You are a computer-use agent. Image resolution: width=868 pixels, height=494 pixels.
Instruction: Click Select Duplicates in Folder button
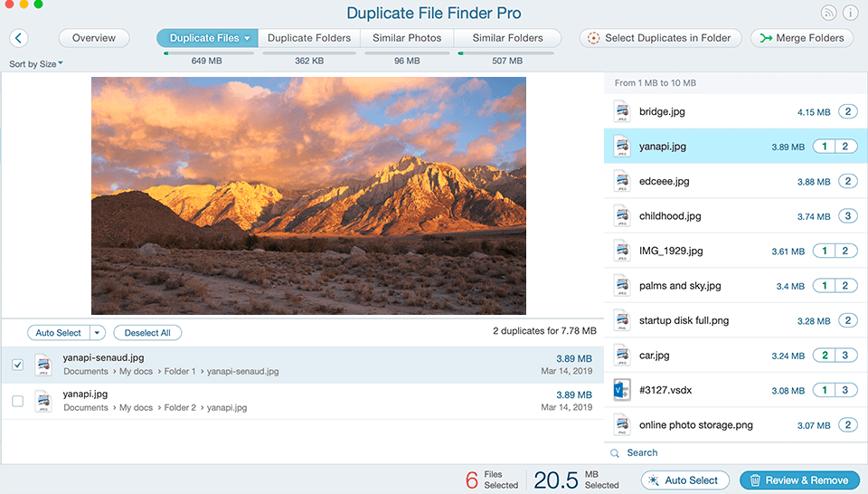click(x=660, y=38)
